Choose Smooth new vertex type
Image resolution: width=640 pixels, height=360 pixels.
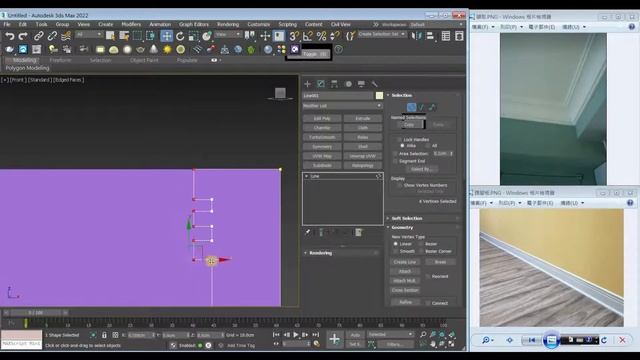pyautogui.click(x=395, y=251)
